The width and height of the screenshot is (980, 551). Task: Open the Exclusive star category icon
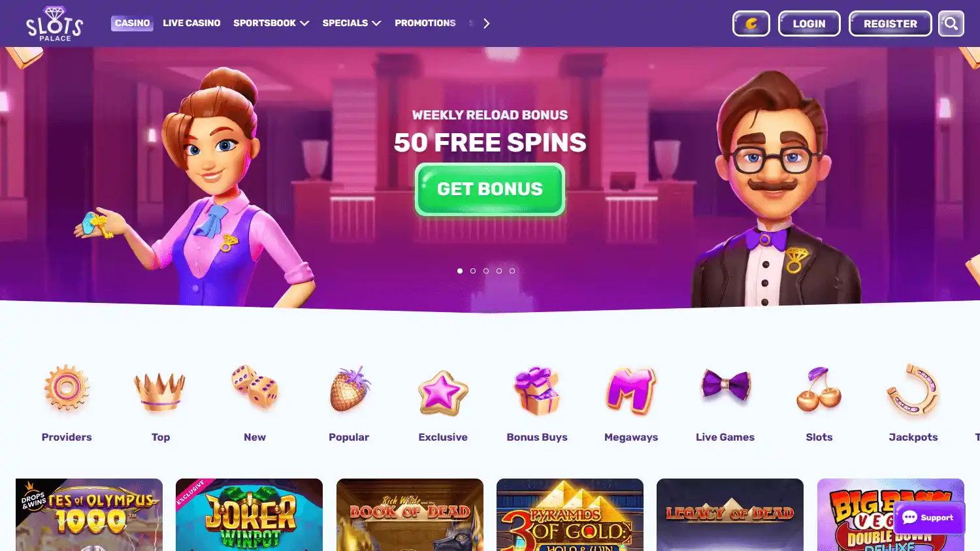(x=443, y=393)
